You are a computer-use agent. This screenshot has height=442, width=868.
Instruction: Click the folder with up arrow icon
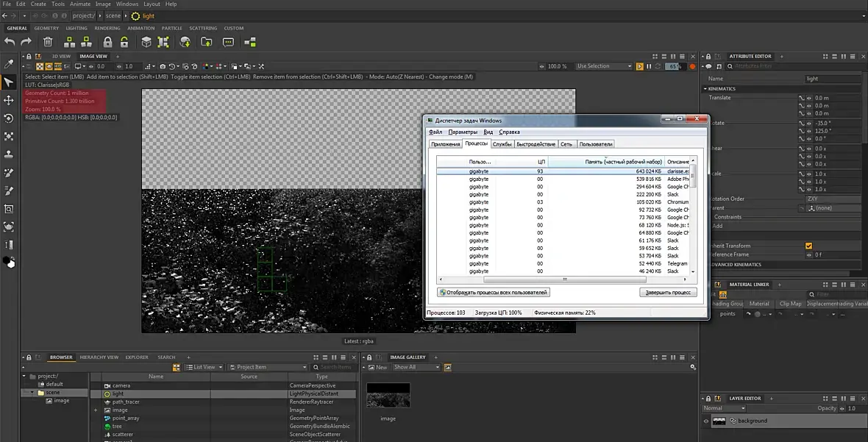click(207, 41)
